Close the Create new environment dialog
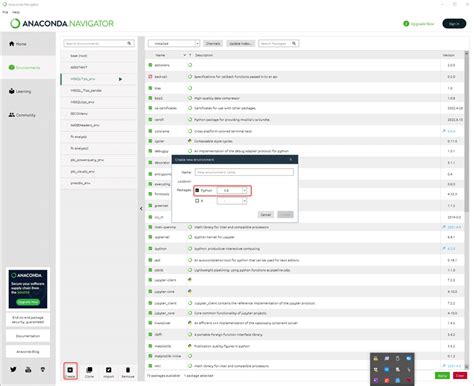474x386 pixels. point(291,160)
